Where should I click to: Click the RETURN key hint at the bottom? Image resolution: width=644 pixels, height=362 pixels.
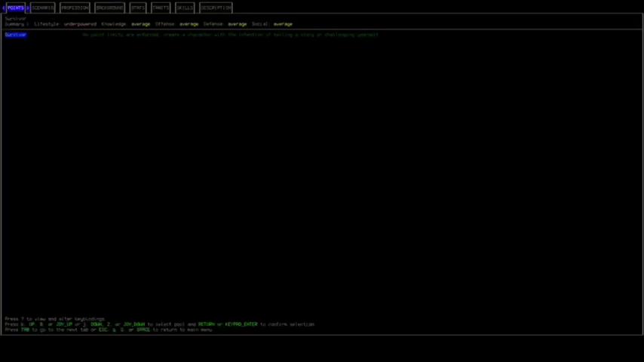point(206,324)
